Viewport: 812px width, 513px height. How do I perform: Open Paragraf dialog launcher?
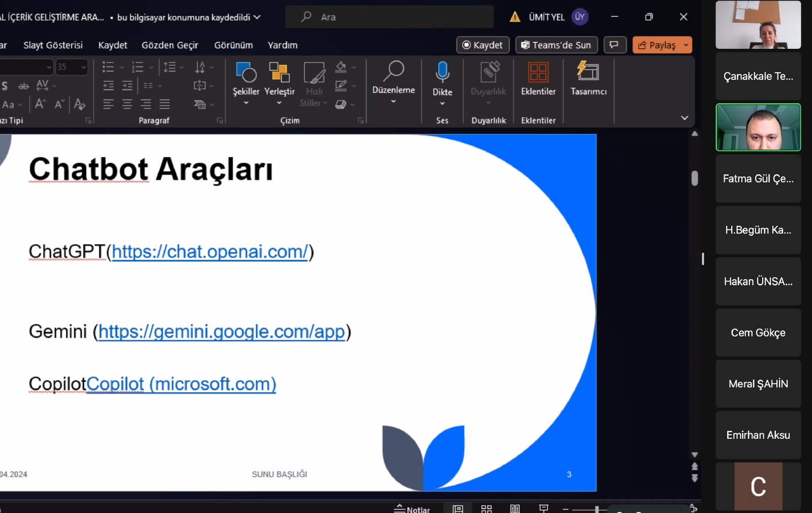pyautogui.click(x=220, y=120)
